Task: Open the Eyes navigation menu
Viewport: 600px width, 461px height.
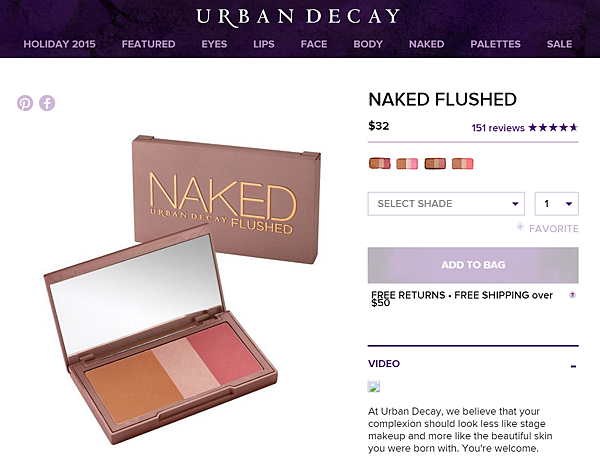Action: click(x=214, y=44)
